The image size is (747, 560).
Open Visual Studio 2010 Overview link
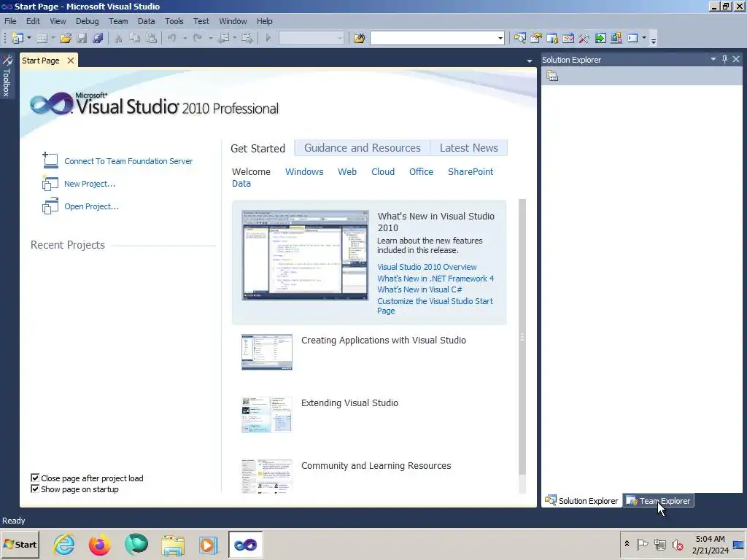click(x=427, y=267)
